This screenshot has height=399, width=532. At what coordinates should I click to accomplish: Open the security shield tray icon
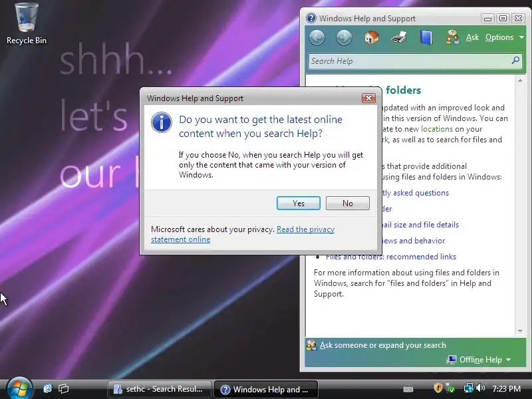tap(438, 388)
